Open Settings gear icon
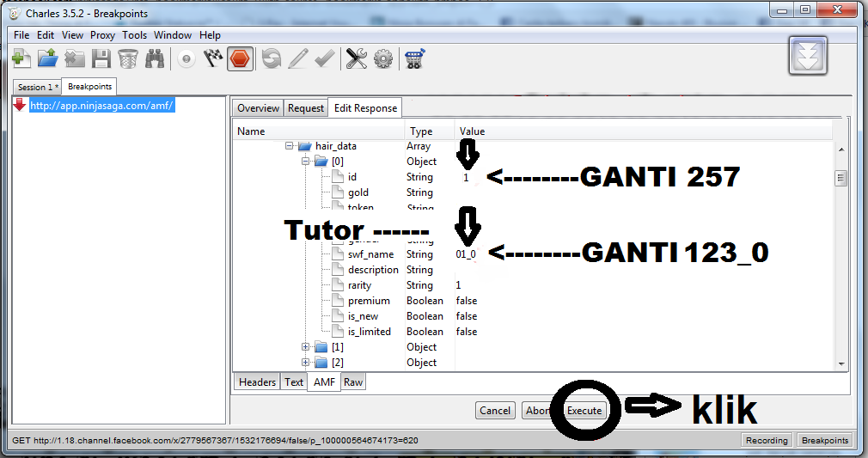The height and width of the screenshot is (458, 868). 383,58
